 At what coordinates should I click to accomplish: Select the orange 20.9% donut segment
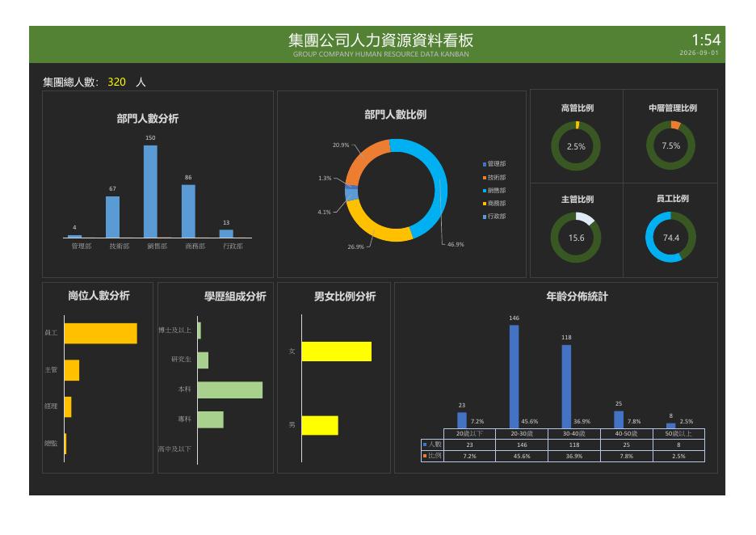[364, 157]
